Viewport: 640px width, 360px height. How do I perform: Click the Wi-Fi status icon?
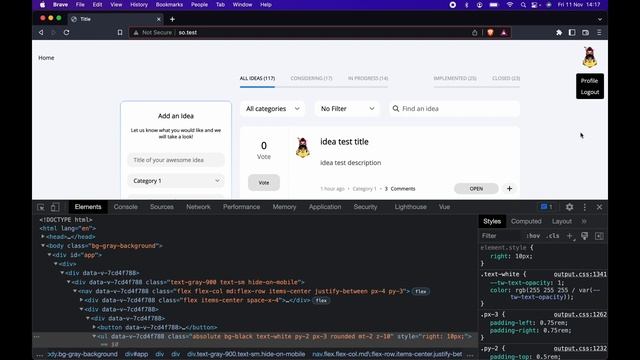(x=510, y=5)
